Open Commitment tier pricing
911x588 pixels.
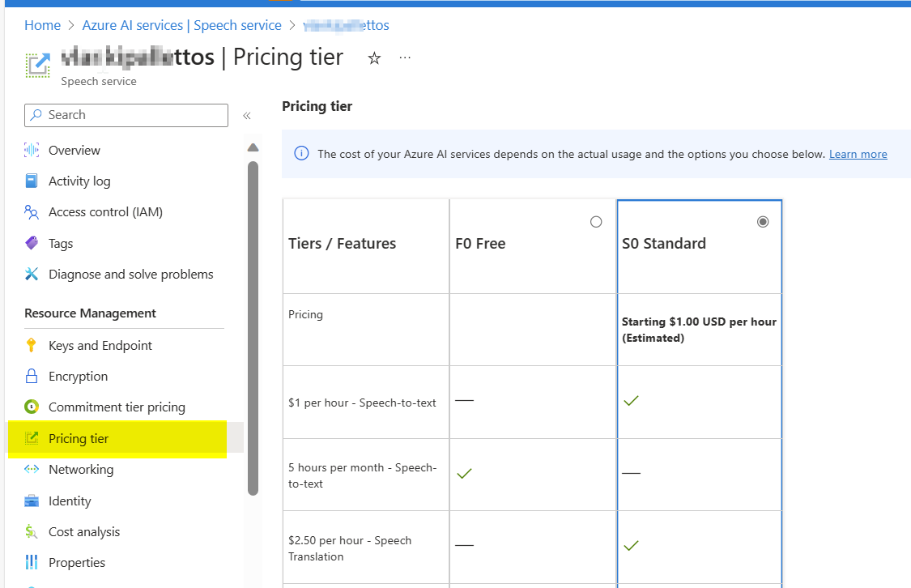coord(117,407)
